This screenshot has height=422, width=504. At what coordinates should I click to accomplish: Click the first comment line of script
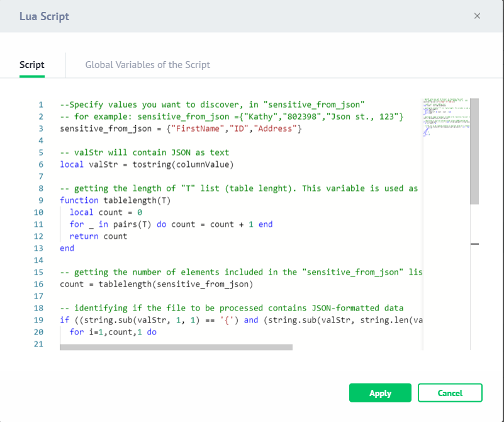[212, 105]
